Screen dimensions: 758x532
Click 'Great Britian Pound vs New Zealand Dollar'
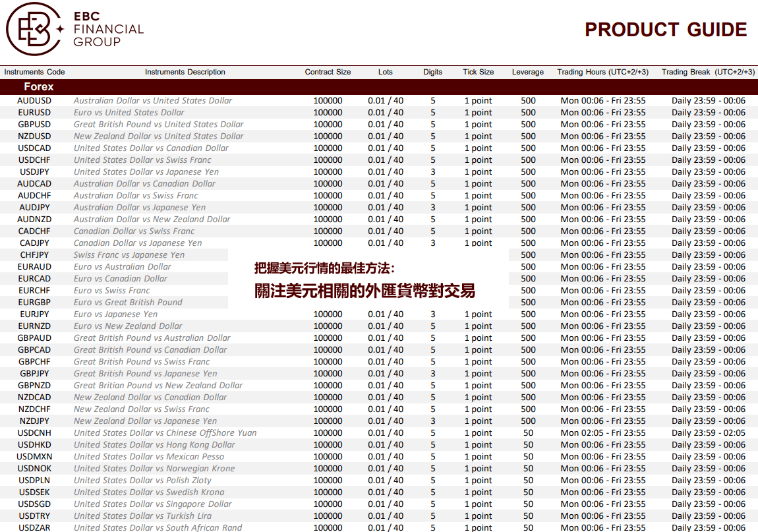coord(158,386)
